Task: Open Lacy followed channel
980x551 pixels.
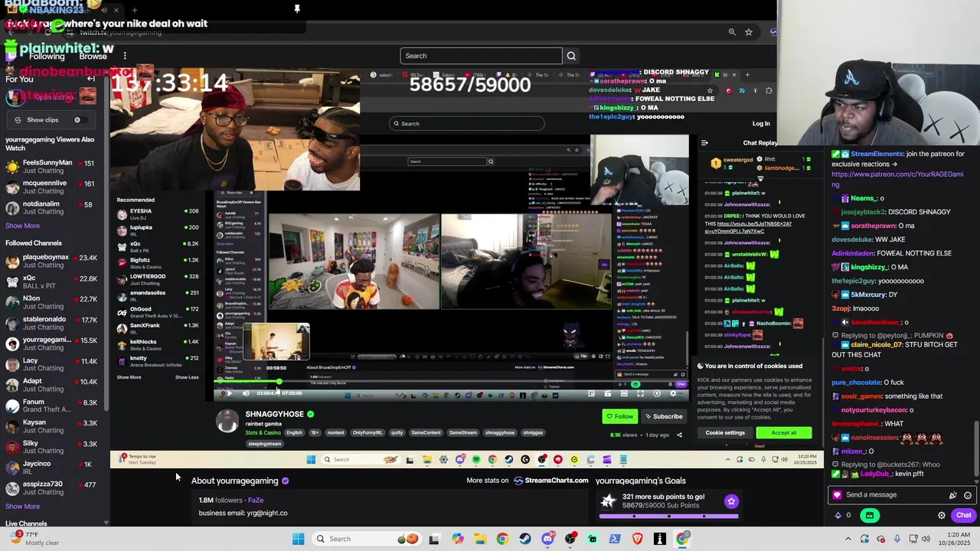Action: [52, 364]
